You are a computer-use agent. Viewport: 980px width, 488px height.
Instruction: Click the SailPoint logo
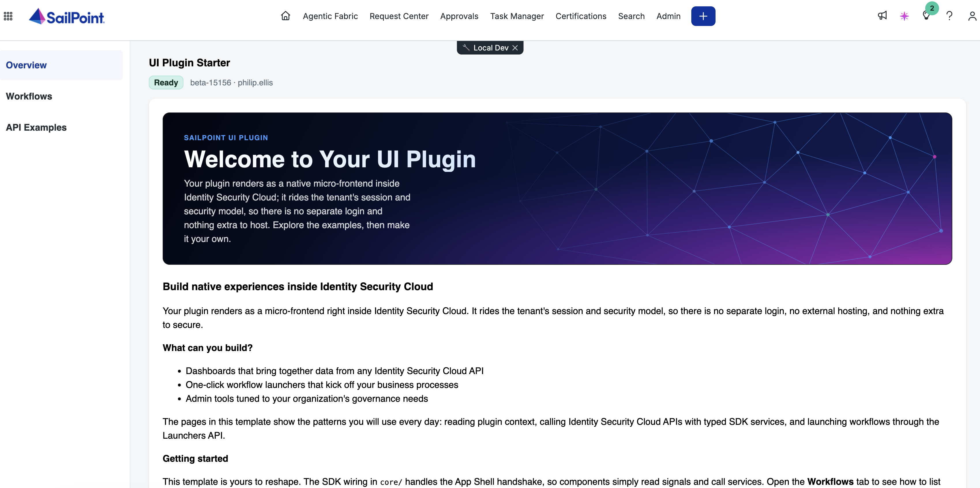point(67,16)
